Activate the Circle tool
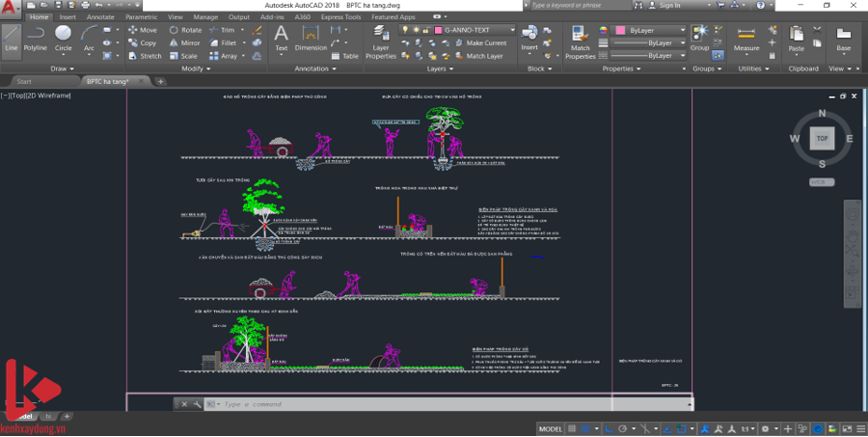 tap(63, 38)
